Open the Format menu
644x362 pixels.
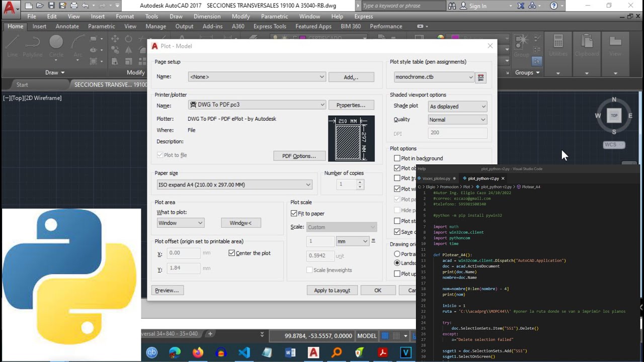pyautogui.click(x=125, y=17)
